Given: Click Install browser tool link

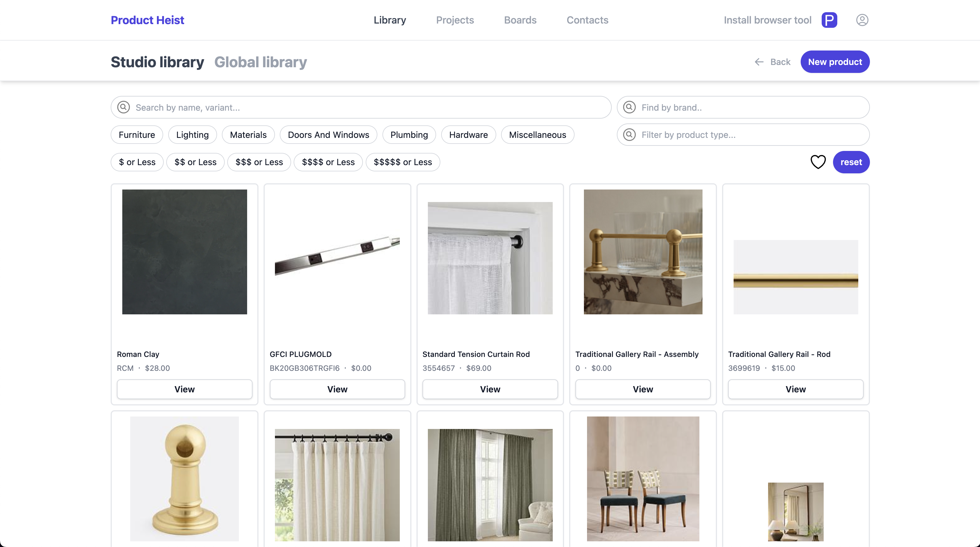Looking at the screenshot, I should (767, 20).
